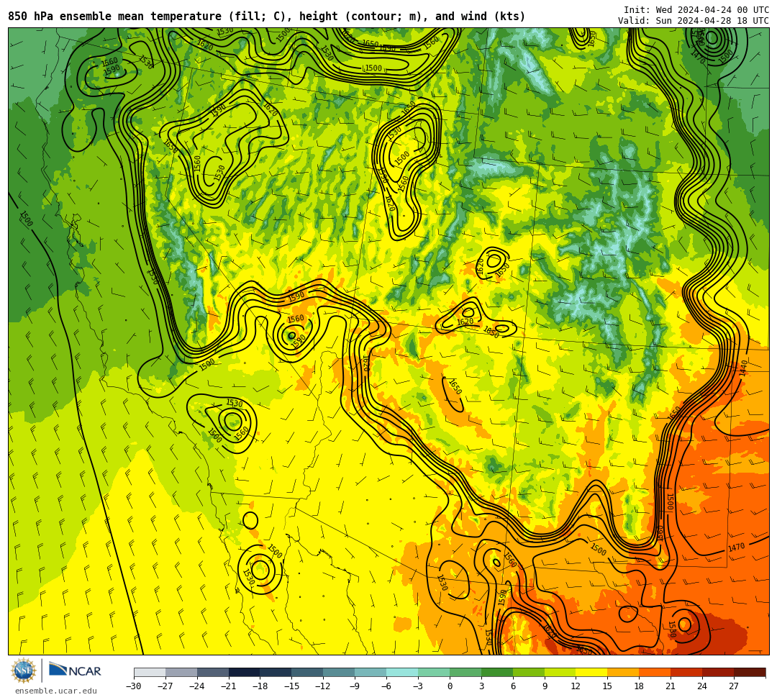Click the 15 colorbar tick label
Screen dimensions: 777x700
pos(607,686)
